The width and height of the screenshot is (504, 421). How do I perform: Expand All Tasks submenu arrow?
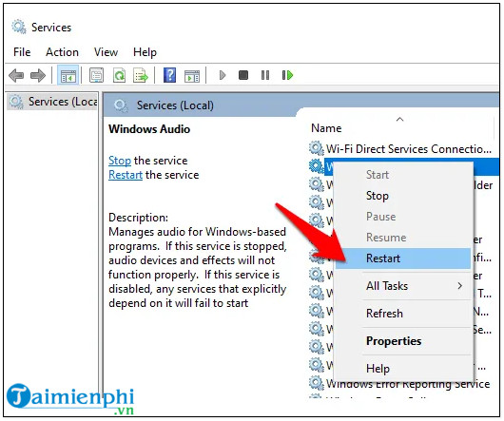460,285
